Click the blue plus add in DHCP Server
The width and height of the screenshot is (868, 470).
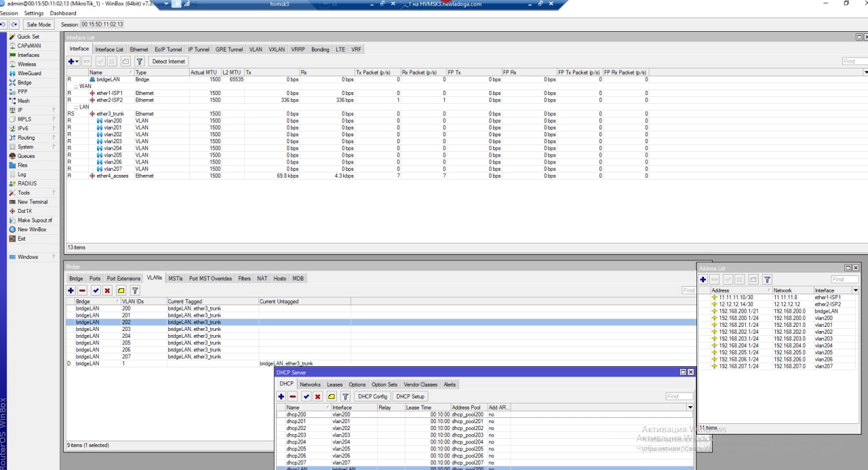click(x=281, y=396)
